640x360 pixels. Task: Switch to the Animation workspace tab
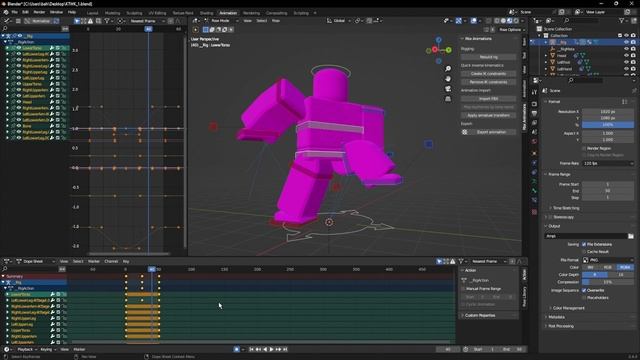click(x=228, y=13)
